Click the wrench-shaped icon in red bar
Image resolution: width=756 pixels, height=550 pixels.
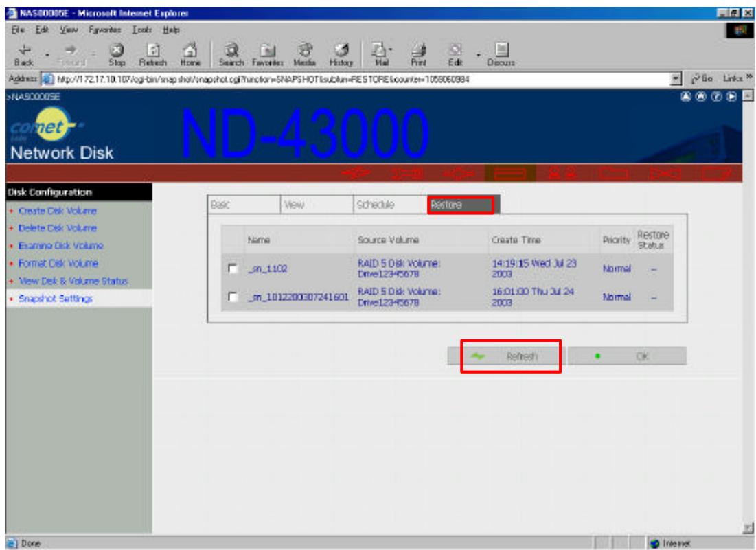406,173
